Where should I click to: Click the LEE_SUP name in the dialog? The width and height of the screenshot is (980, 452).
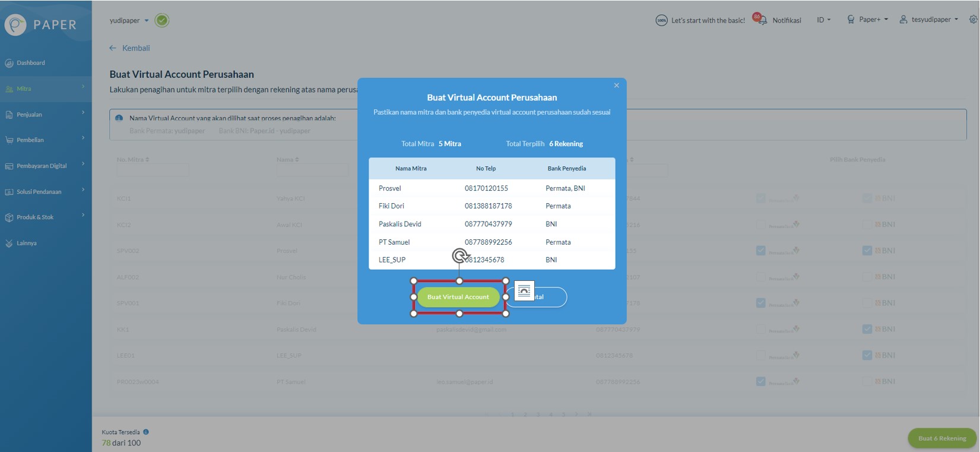click(x=392, y=260)
